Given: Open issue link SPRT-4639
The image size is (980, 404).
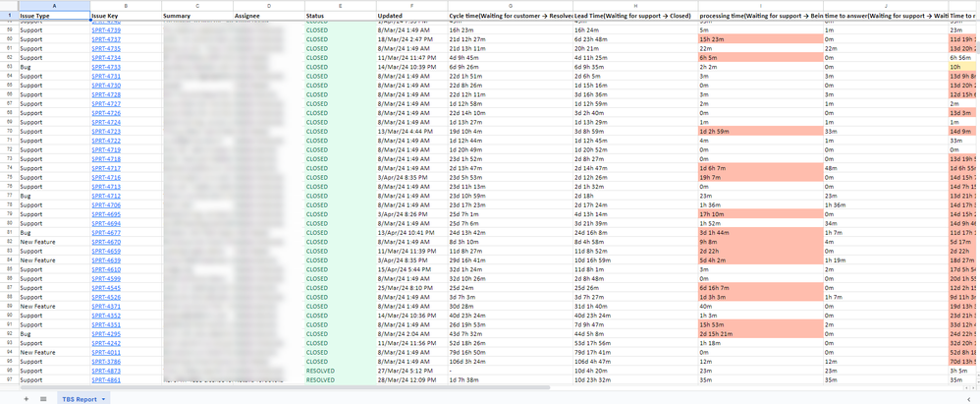Looking at the screenshot, I should [106, 260].
